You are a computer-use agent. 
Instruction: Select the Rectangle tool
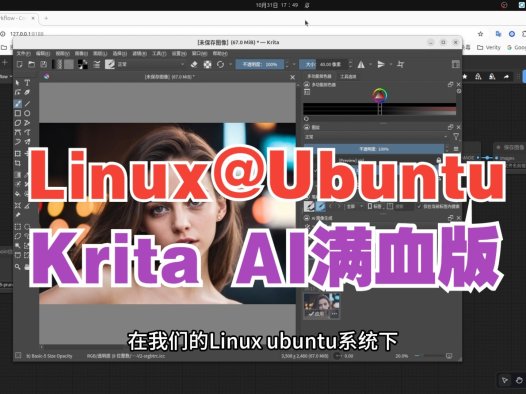(x=17, y=113)
